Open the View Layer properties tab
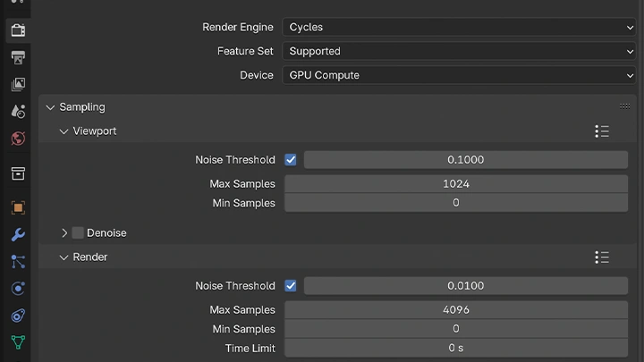This screenshot has width=644, height=362. [x=17, y=85]
